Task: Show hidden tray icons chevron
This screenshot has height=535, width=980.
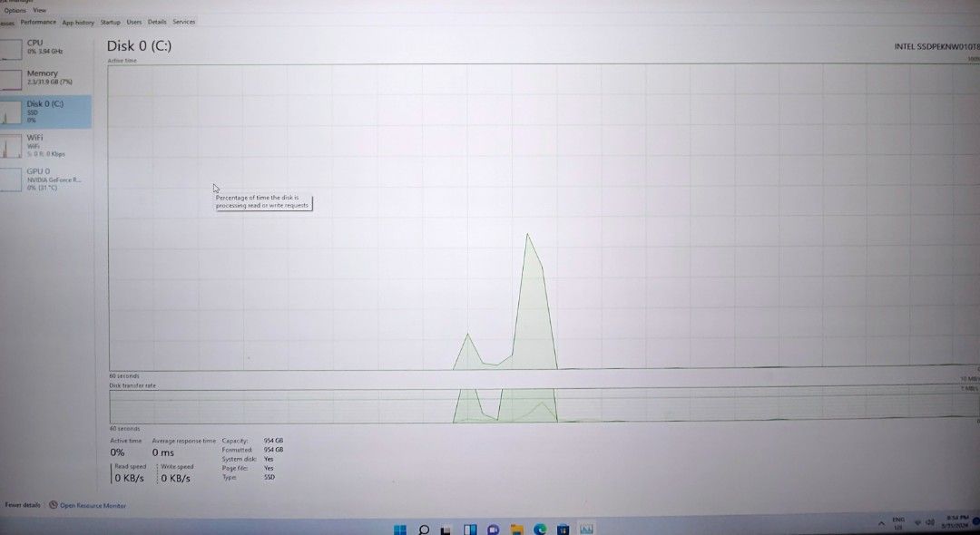Action: point(881,523)
